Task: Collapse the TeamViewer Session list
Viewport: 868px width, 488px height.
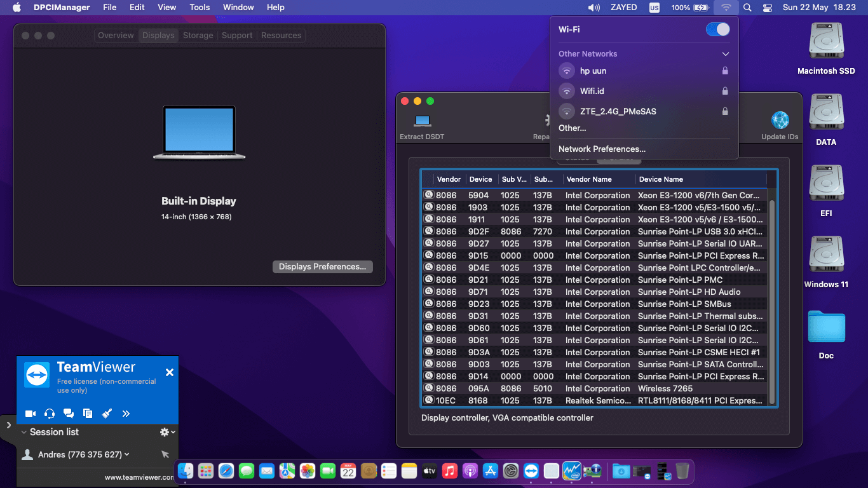Action: pyautogui.click(x=24, y=432)
